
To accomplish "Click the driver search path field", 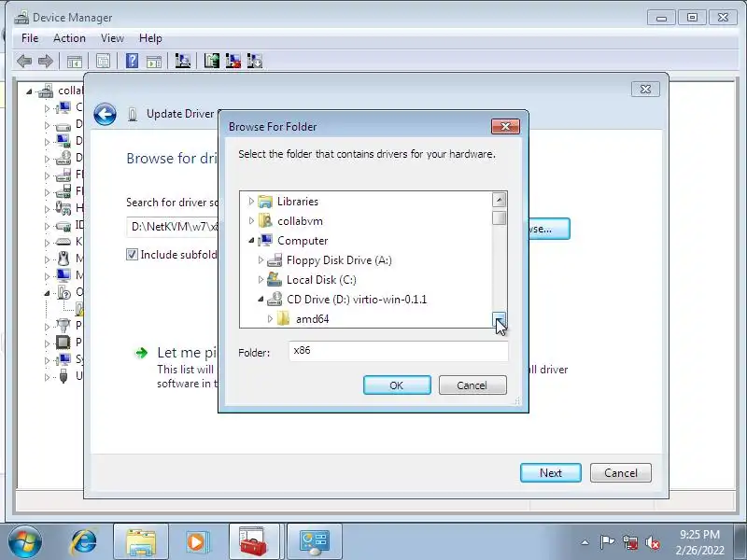I will [173, 227].
